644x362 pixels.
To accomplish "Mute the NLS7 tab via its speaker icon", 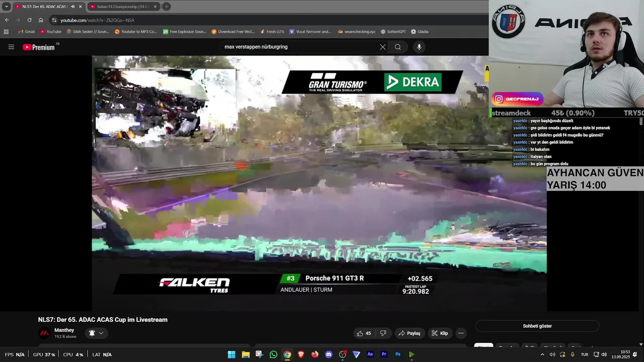I will [x=72, y=7].
